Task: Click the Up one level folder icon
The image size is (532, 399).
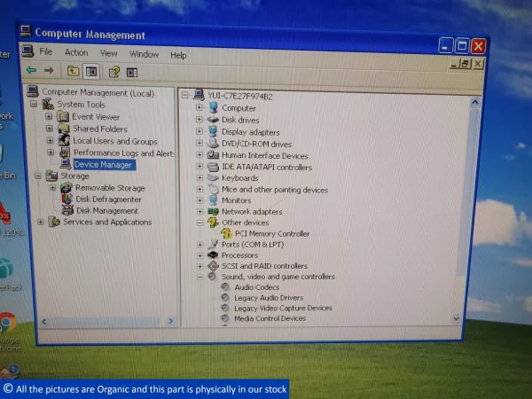Action: pos(73,71)
